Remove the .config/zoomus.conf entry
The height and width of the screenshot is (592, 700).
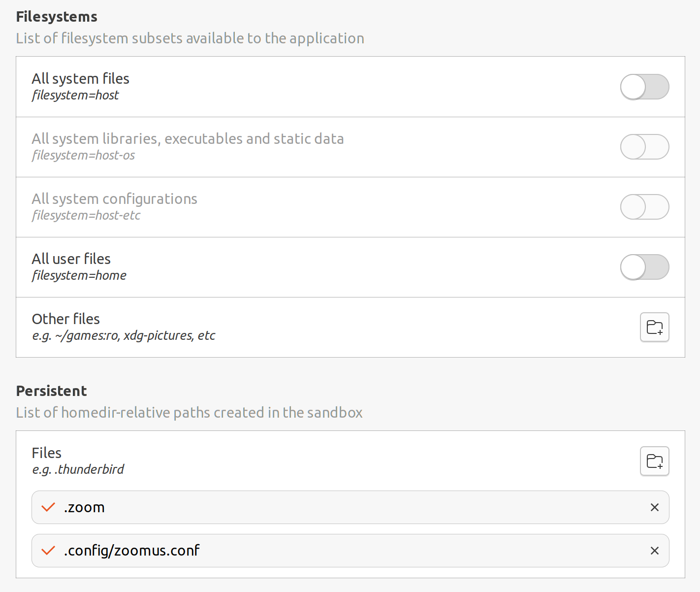click(655, 551)
